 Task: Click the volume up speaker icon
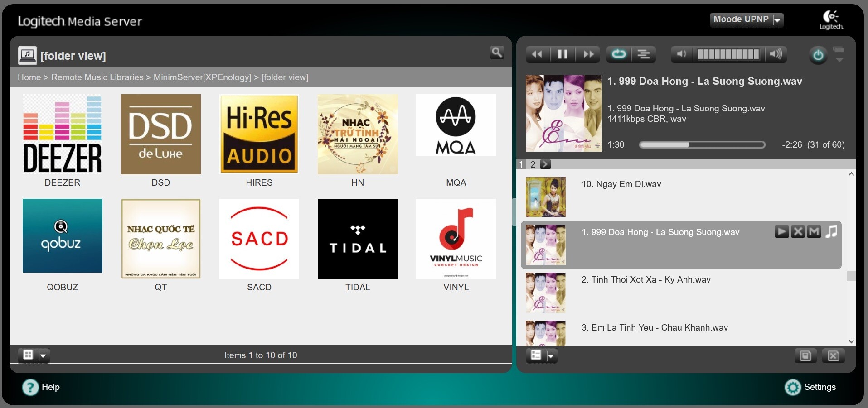pos(776,54)
